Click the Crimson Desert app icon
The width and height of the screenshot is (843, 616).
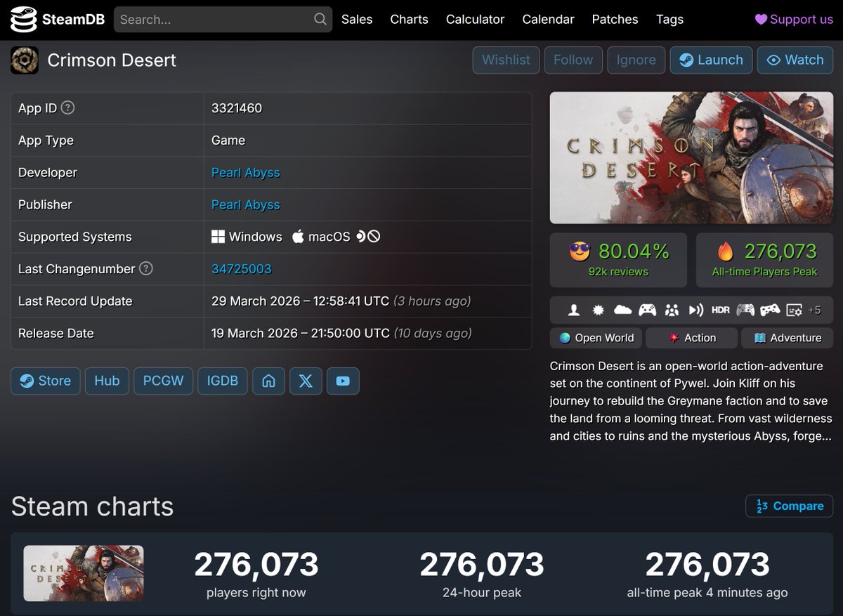coord(25,60)
